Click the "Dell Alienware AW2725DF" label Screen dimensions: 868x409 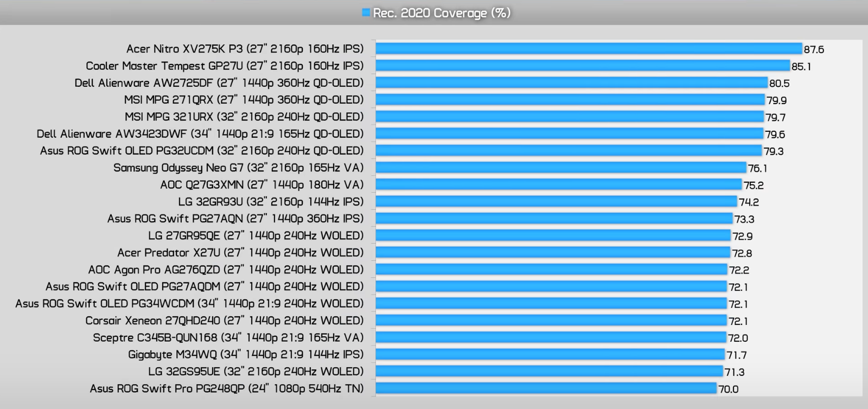click(x=219, y=83)
